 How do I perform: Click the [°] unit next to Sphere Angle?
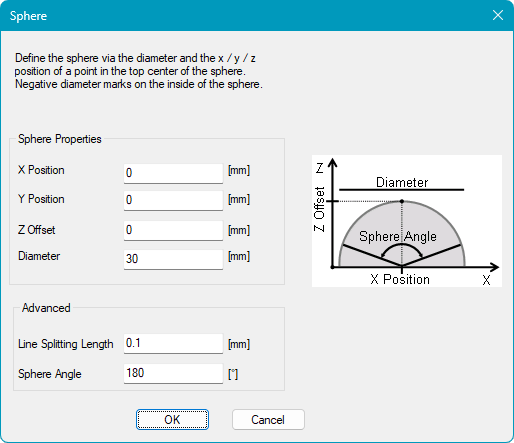pos(233,374)
